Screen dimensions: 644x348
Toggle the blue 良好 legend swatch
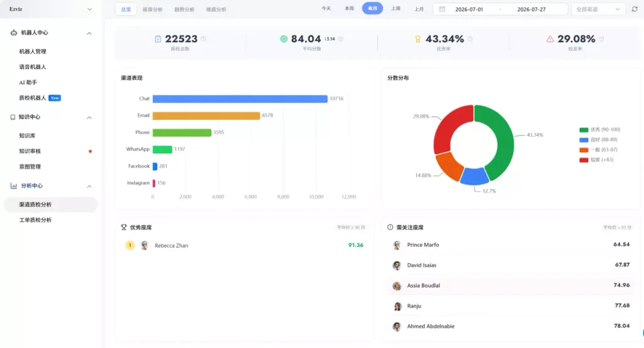point(584,140)
